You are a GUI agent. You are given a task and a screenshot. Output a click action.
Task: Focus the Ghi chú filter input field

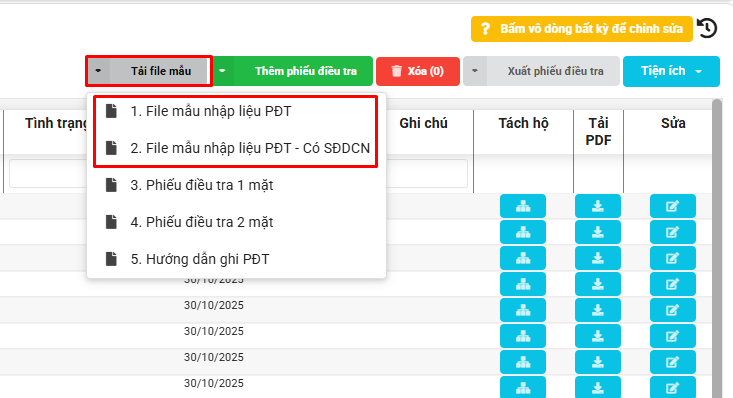[427, 174]
